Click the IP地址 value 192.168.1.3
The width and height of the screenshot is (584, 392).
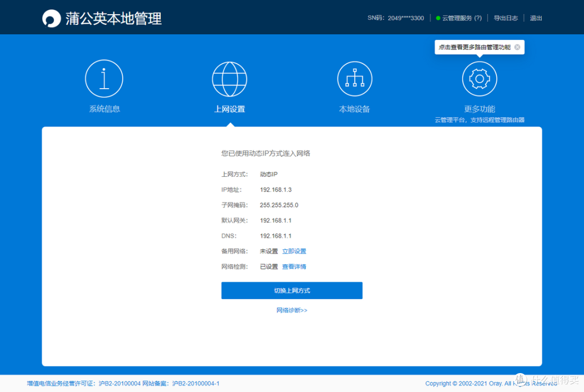click(276, 190)
